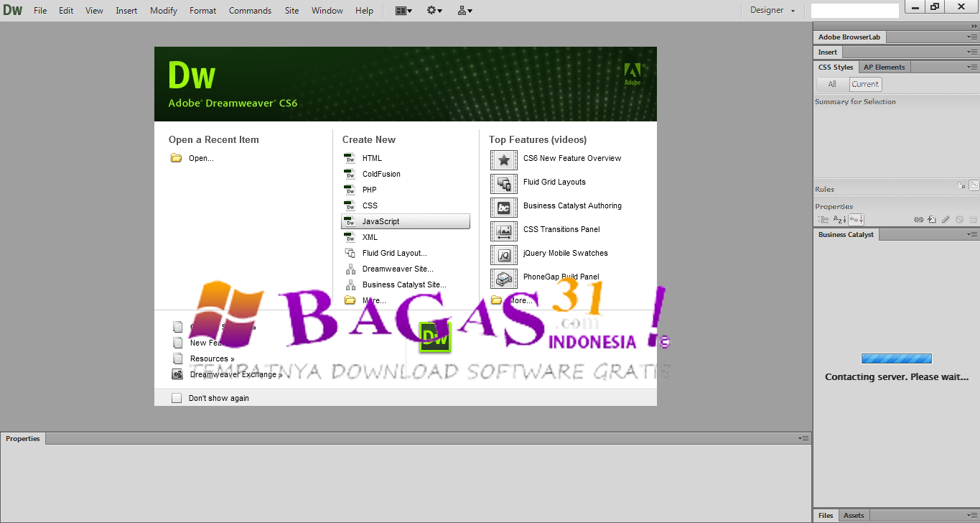Image resolution: width=980 pixels, height=523 pixels.
Task: Open the Dreamweaver Exchange » link
Action: (236, 374)
